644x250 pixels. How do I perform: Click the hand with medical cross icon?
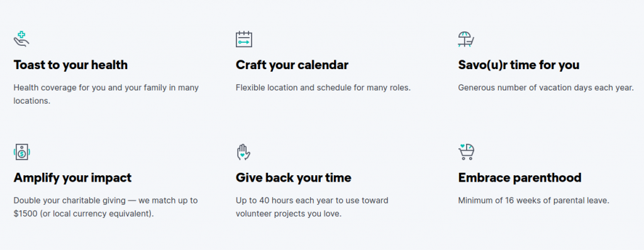(x=21, y=39)
